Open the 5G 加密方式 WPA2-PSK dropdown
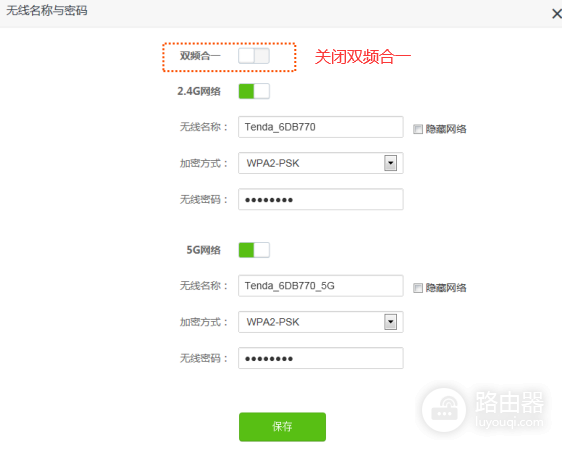Viewport: 562px width, 450px height. point(320,322)
